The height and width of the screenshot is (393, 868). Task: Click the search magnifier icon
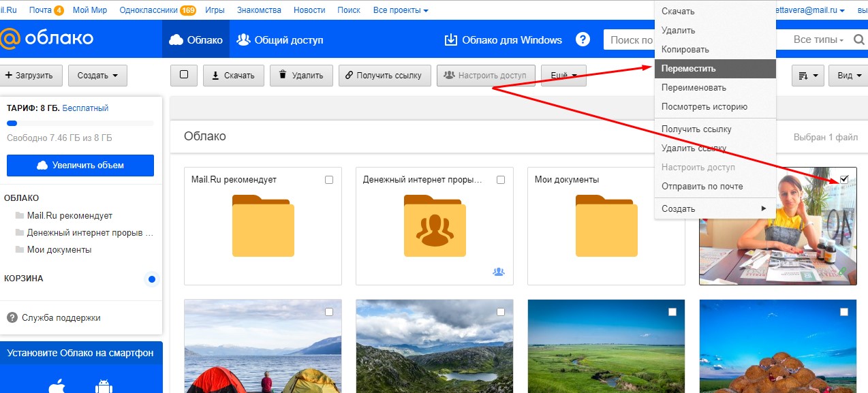pyautogui.click(x=859, y=40)
